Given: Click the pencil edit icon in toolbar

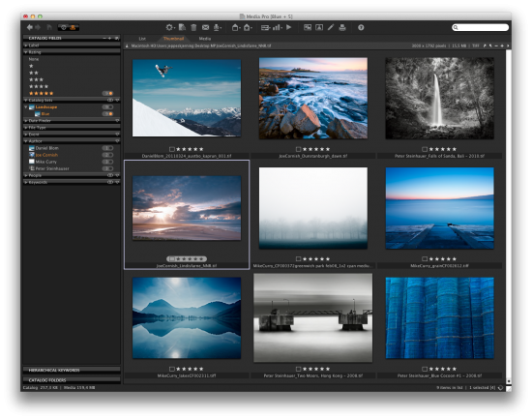Looking at the screenshot, I should 331,27.
